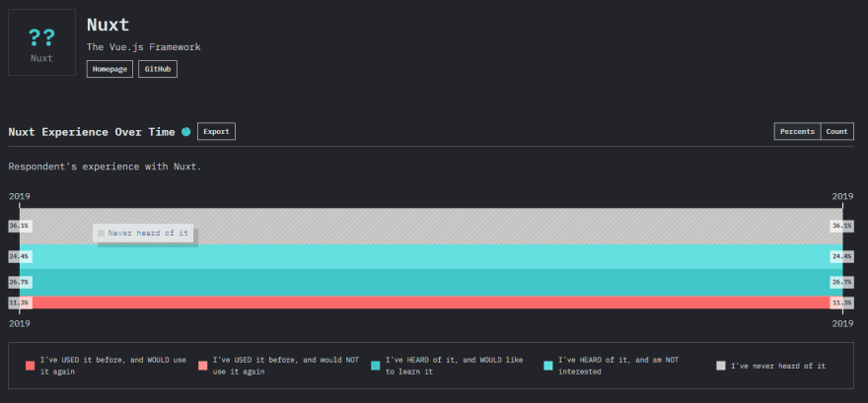Click 'The Vue.js Framework' subtitle

pyautogui.click(x=143, y=47)
